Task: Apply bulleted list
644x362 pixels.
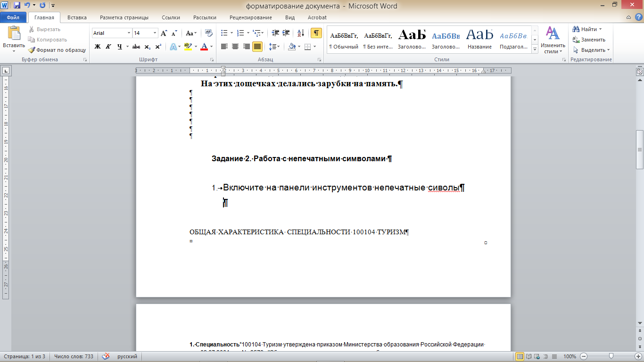Action: coord(224,33)
